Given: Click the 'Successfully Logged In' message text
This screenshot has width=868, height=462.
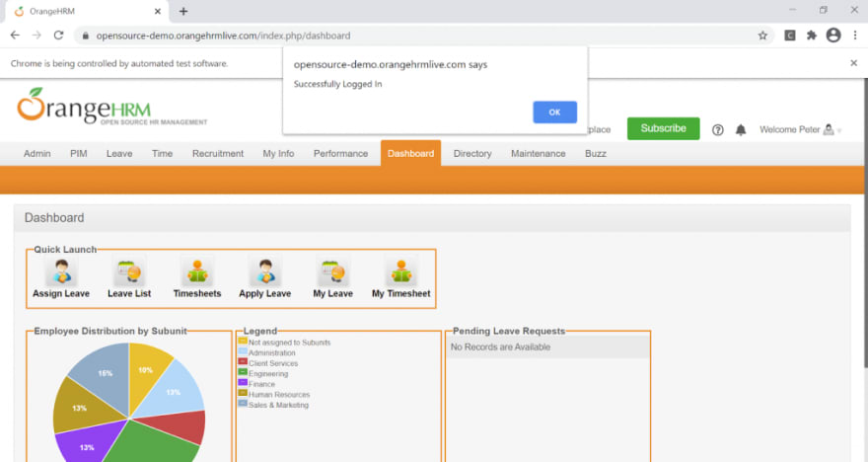Looking at the screenshot, I should pos(337,84).
